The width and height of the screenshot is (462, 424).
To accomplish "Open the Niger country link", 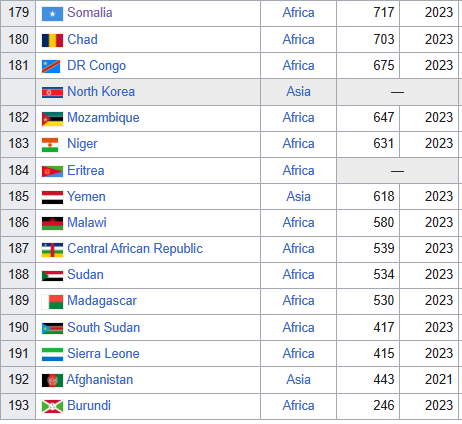I will (x=82, y=144).
